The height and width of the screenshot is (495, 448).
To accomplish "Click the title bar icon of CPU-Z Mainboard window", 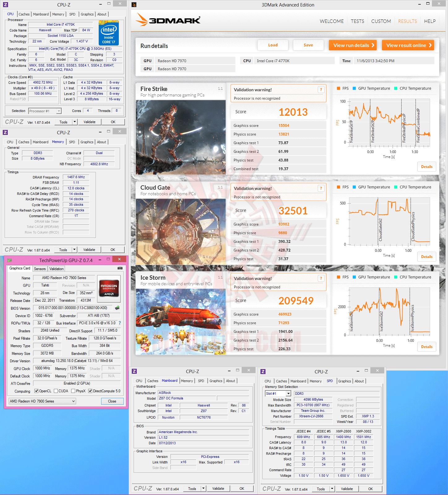I will pos(134,371).
